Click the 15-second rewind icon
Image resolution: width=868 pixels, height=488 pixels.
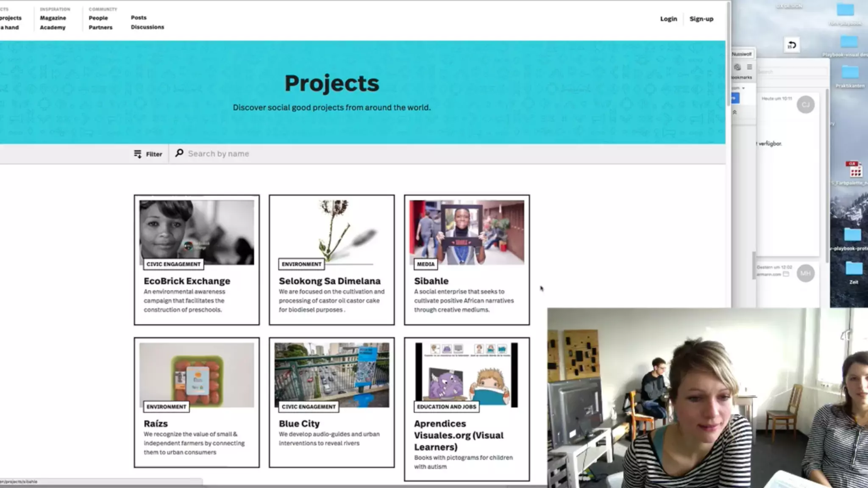(792, 45)
